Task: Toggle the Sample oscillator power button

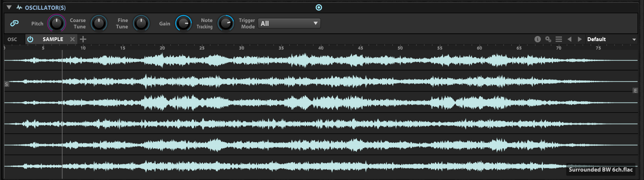Action: click(x=30, y=39)
